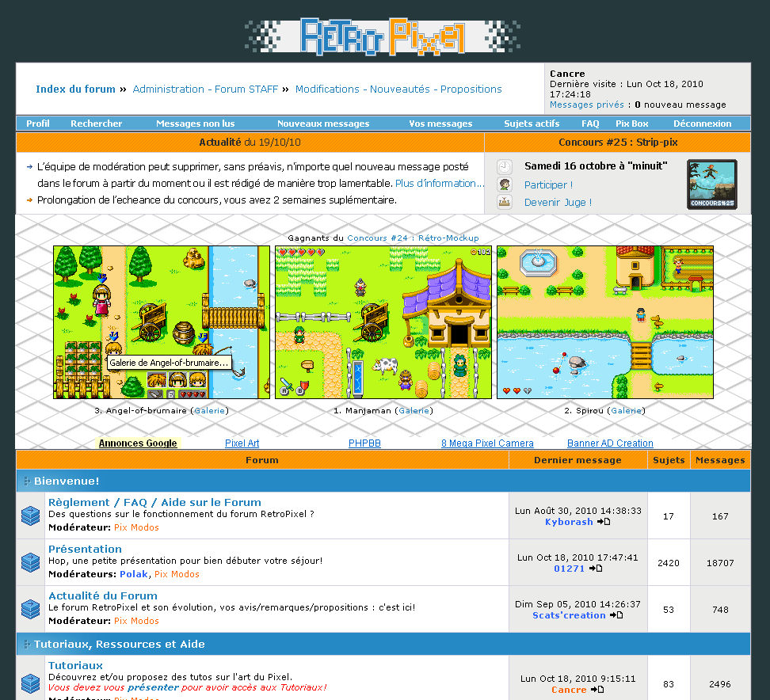Image resolution: width=770 pixels, height=700 pixels.
Task: Click Concours #25 : Strip-pix header
Action: (x=618, y=143)
